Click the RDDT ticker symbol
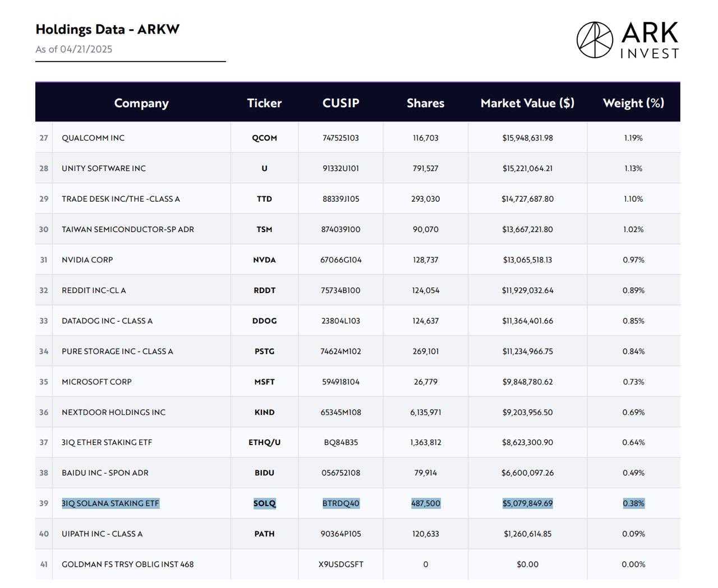 pyautogui.click(x=264, y=290)
